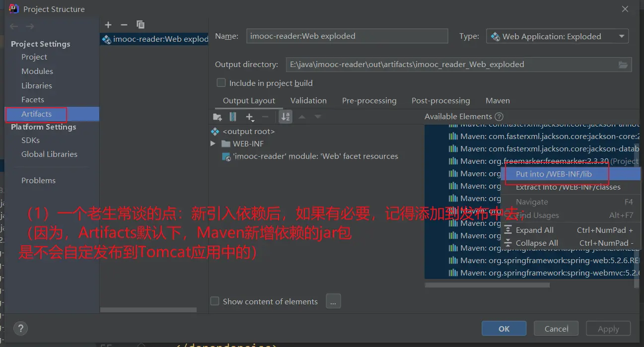The height and width of the screenshot is (347, 644).
Task: Go forward with right arrow
Action: coord(30,26)
